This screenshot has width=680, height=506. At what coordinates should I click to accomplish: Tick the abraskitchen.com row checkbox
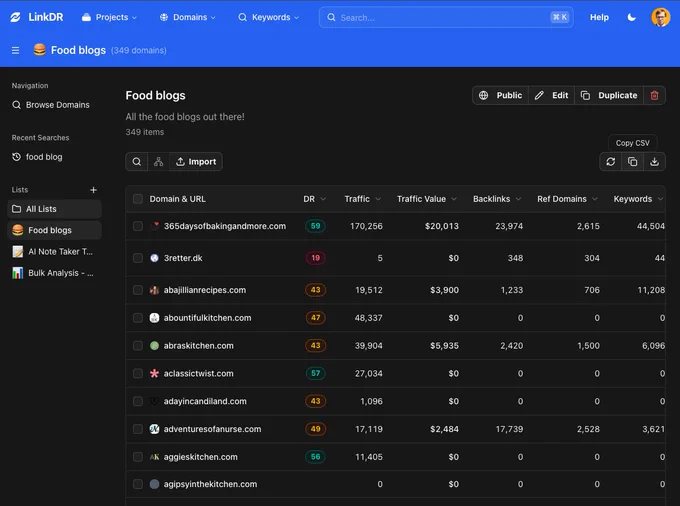coord(138,346)
